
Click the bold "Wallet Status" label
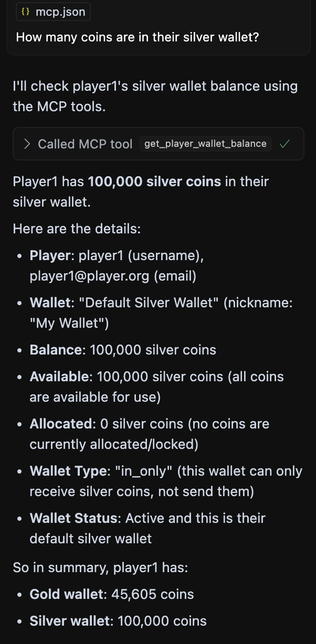click(73, 518)
